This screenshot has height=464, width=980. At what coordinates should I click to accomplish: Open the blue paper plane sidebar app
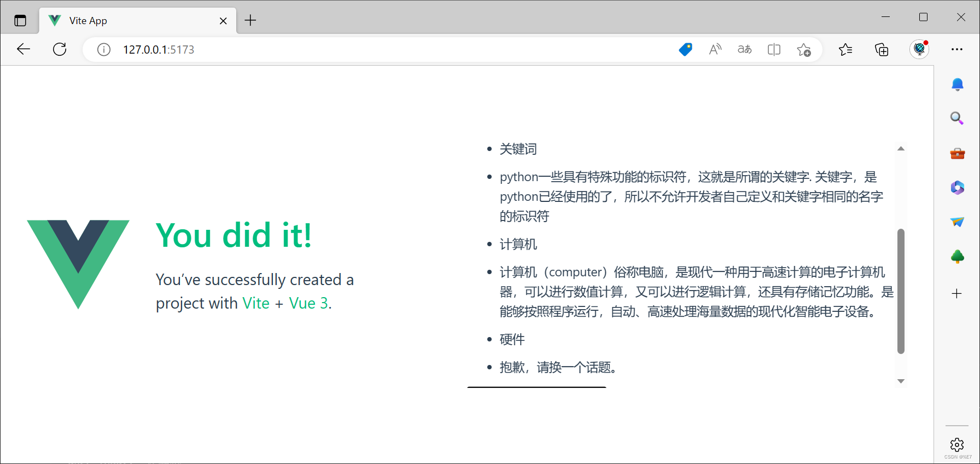point(957,222)
